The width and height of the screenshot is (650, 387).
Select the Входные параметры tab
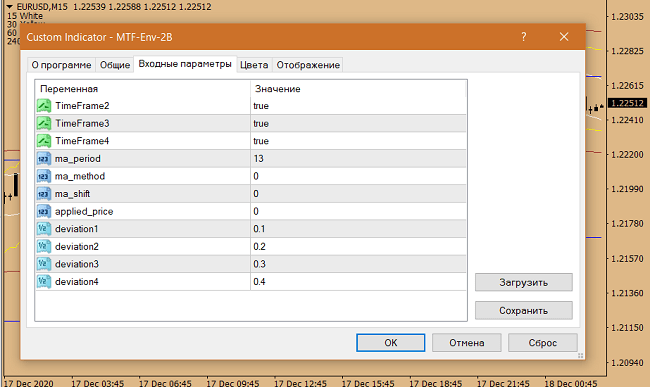coord(185,64)
